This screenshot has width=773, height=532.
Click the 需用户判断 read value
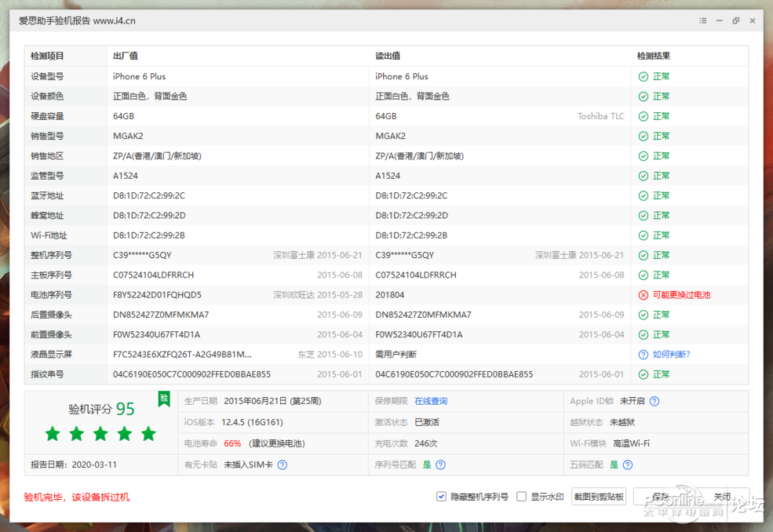pyautogui.click(x=396, y=355)
